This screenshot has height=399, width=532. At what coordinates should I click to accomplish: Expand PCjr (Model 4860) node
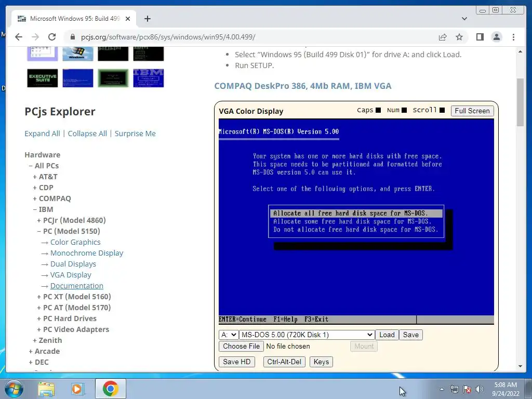tap(71, 220)
